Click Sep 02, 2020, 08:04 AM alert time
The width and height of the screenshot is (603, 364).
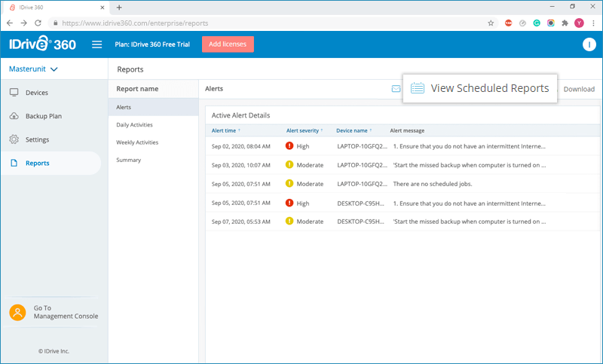tap(240, 146)
